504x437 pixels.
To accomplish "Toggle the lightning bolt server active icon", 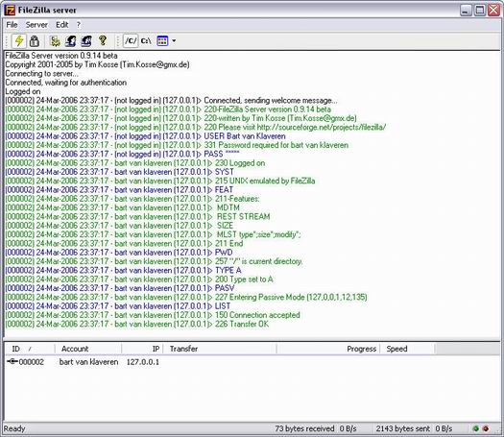I will point(19,41).
